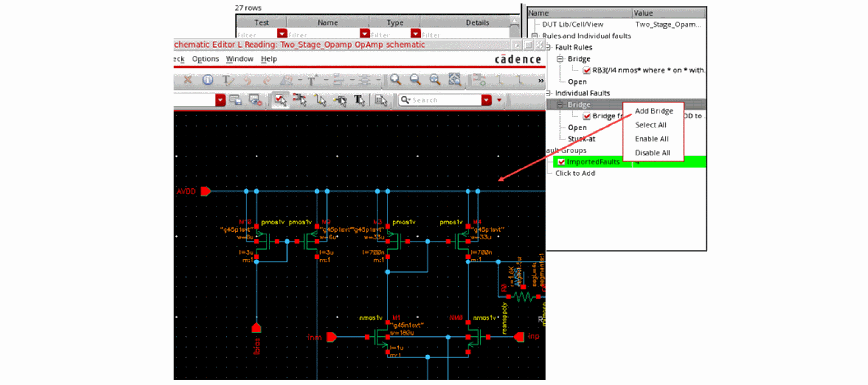The height and width of the screenshot is (385, 868).
Task: Toggle the ImportedFaults group checkbox
Action: coord(561,162)
